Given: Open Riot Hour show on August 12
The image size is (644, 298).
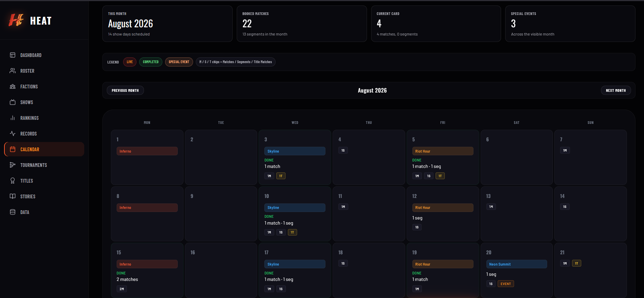Looking at the screenshot, I should pos(443,208).
